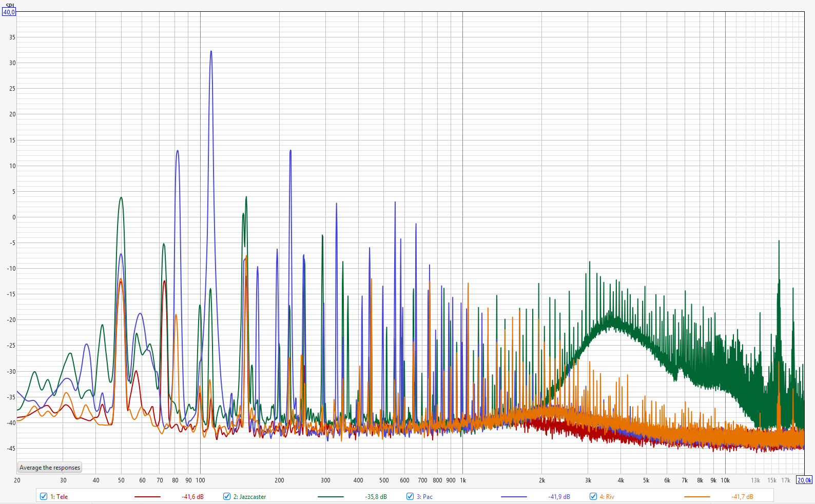Uncheck the Tele trace checkbox
This screenshot has height=504, width=815.
pos(44,496)
